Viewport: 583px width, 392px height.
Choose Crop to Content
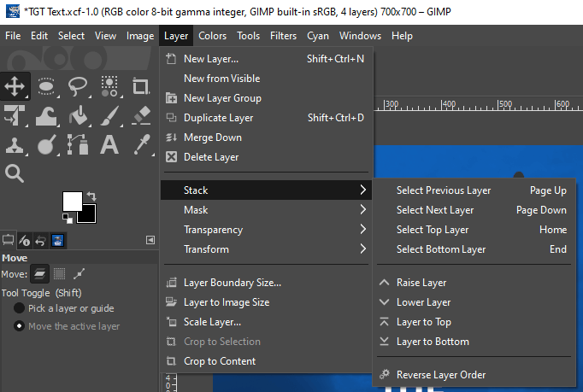pyautogui.click(x=266, y=361)
